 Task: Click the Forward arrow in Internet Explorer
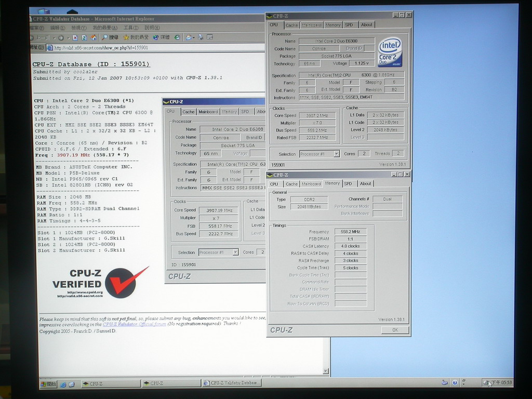click(61, 37)
